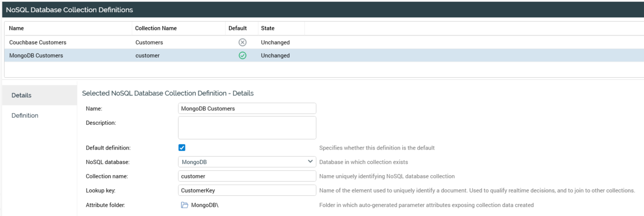Click the Customers collection name cell
The image size is (644, 216).
pyautogui.click(x=149, y=43)
